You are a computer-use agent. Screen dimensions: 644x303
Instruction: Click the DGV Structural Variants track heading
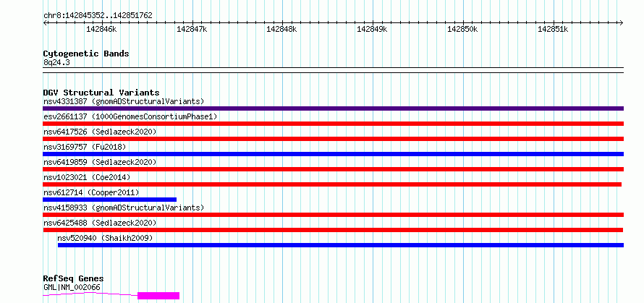(101, 93)
